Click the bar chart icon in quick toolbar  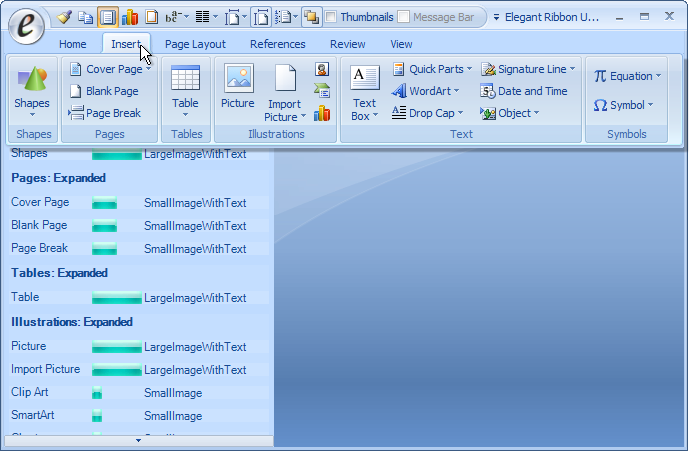[130, 17]
